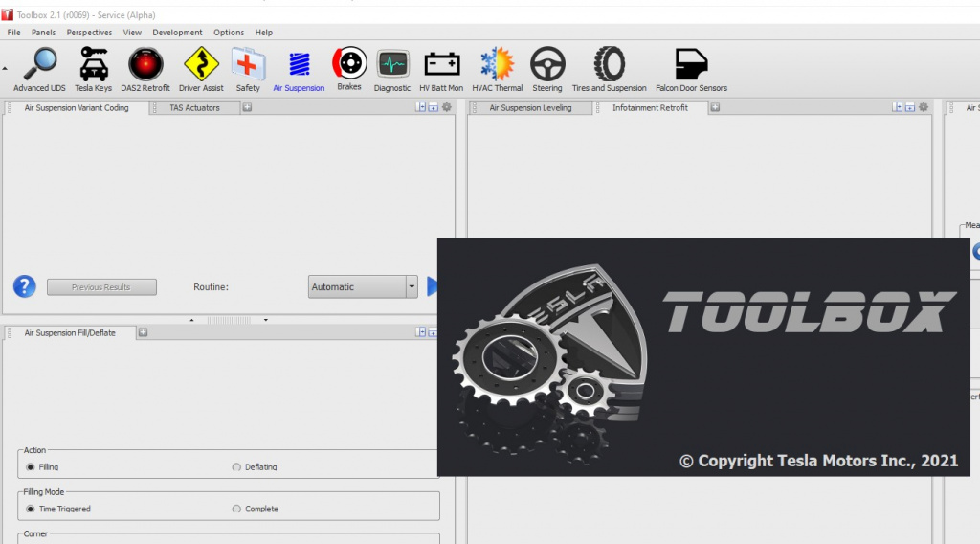980x544 pixels.
Task: Click split-horizontal icon in the Variant Coding panel
Action: pos(434,107)
